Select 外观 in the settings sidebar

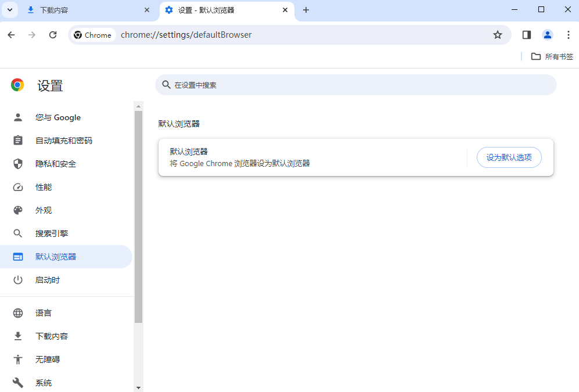44,210
